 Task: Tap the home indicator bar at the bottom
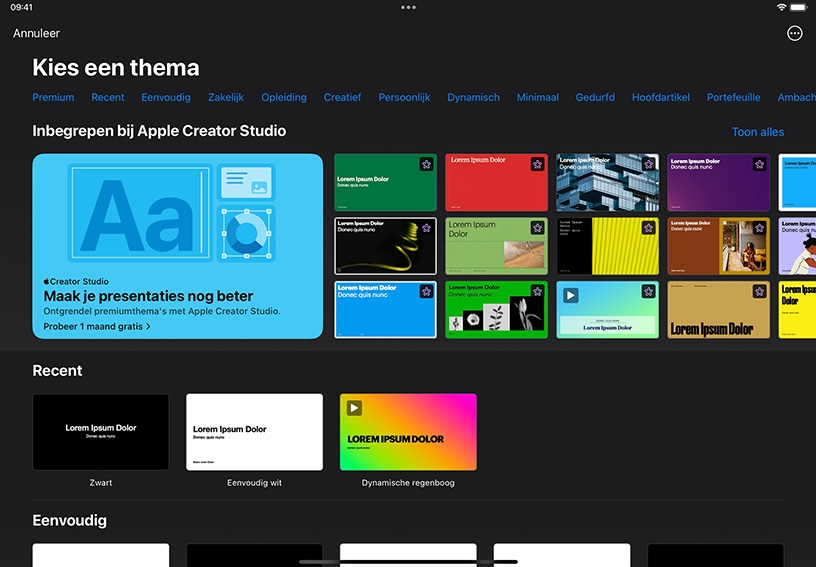[408, 562]
